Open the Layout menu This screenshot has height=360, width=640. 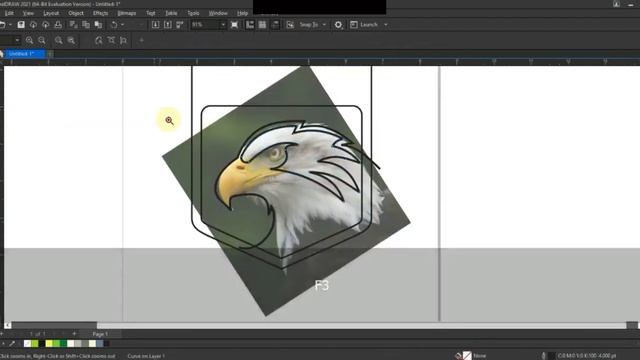click(51, 13)
